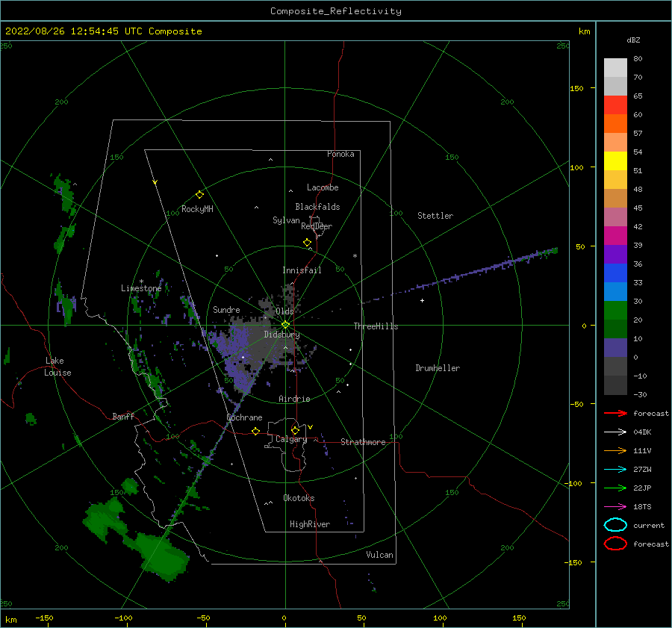Click the white plus marker south of Stettler
The height and width of the screenshot is (628, 672).
(422, 300)
